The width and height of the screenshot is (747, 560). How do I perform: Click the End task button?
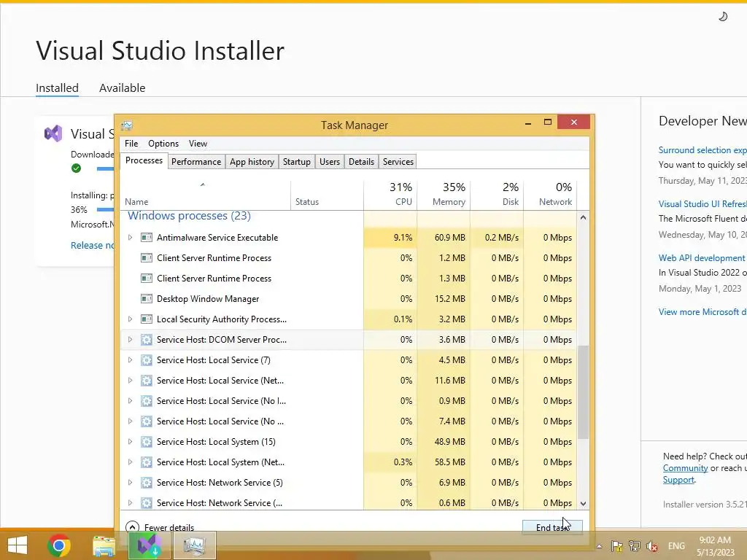pos(552,527)
